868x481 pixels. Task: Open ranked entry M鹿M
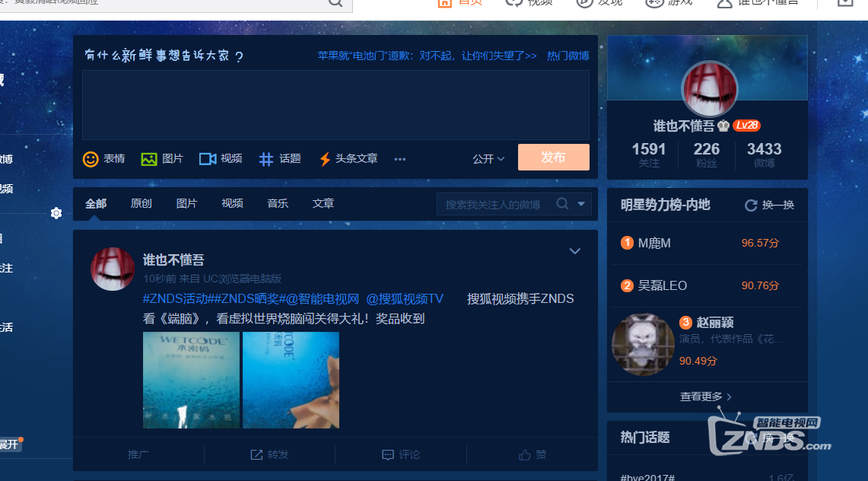654,243
